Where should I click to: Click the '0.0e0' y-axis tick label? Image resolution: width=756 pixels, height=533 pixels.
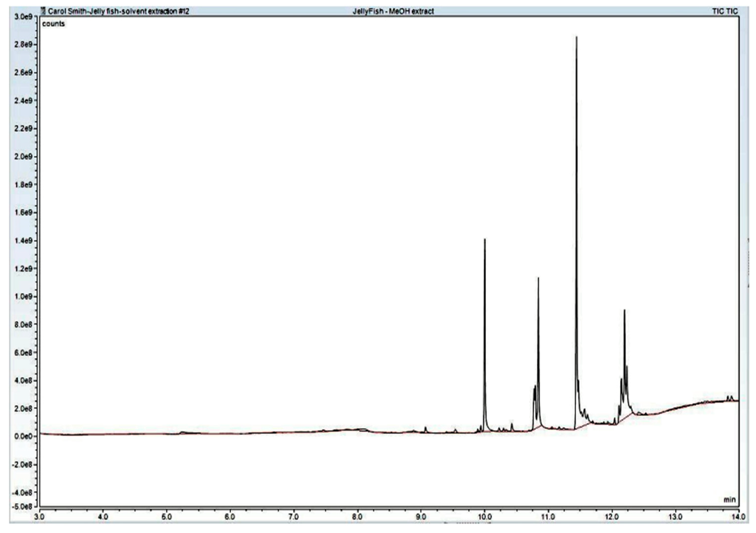coord(24,437)
